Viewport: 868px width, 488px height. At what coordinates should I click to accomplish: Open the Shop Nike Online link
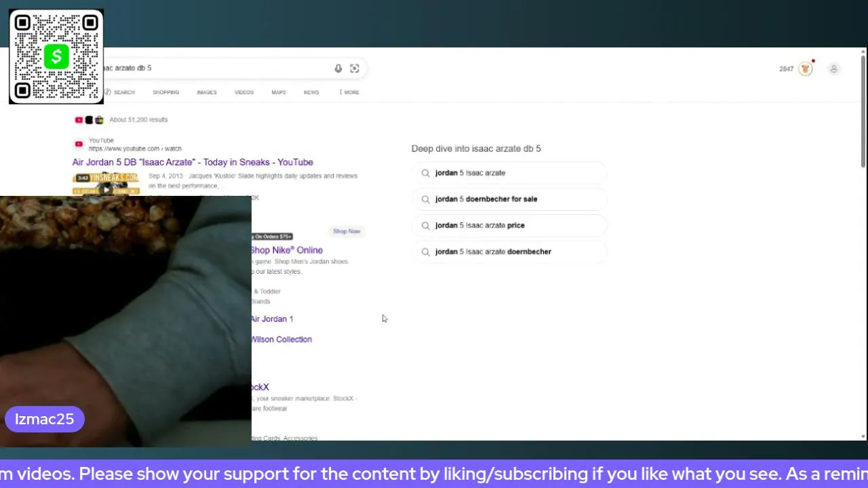[286, 250]
